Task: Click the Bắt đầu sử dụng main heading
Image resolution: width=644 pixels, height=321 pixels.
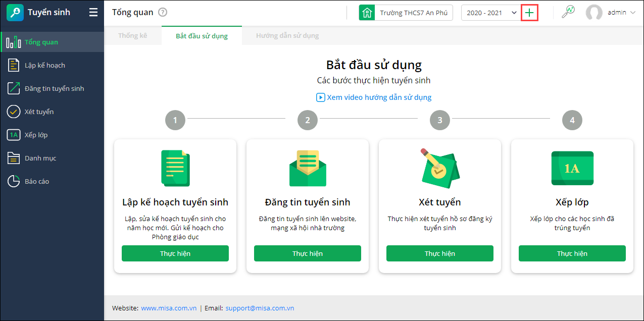Action: point(374,65)
